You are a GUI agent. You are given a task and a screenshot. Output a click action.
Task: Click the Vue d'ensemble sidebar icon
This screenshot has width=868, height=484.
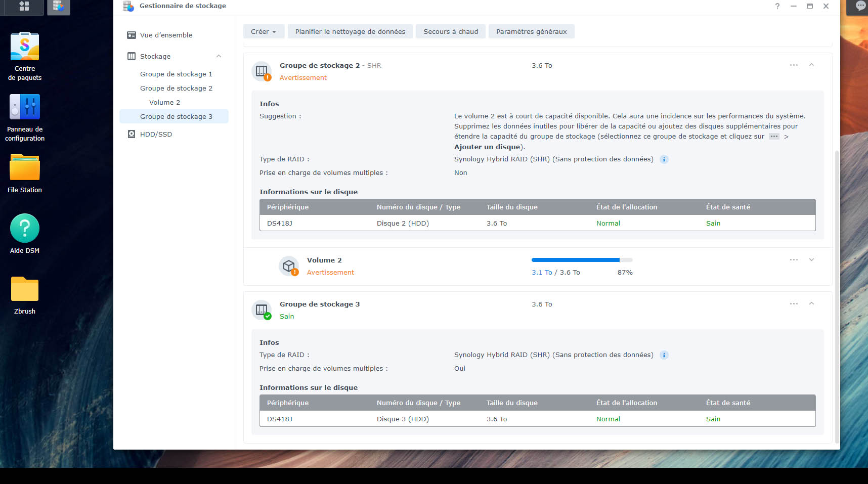132,35
